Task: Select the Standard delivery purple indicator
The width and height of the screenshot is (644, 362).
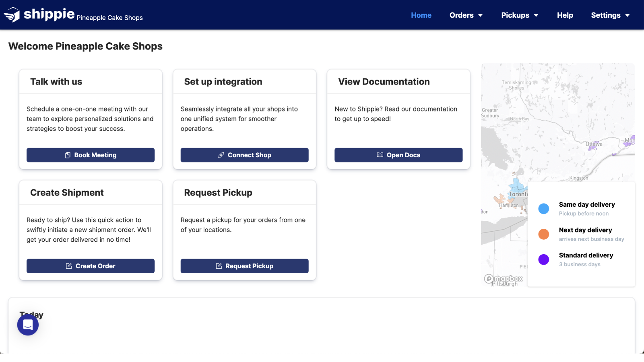Action: [x=543, y=259]
